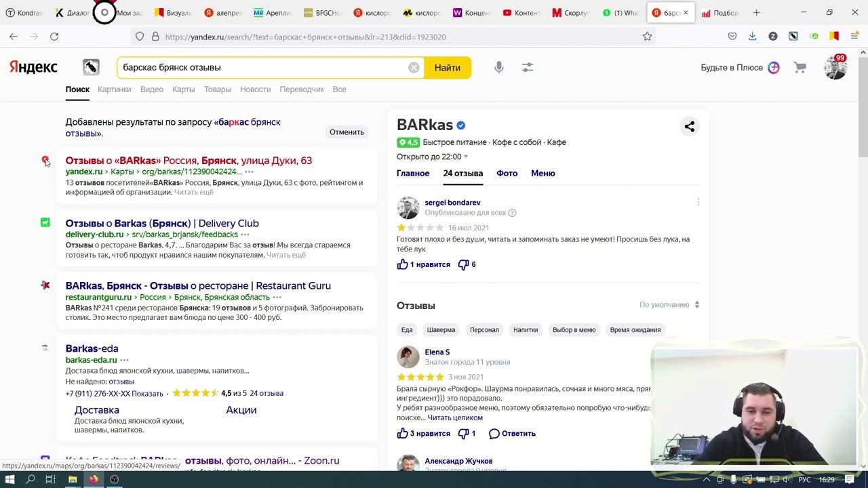
Task: Open taskbar search magnifier
Action: click(31, 479)
